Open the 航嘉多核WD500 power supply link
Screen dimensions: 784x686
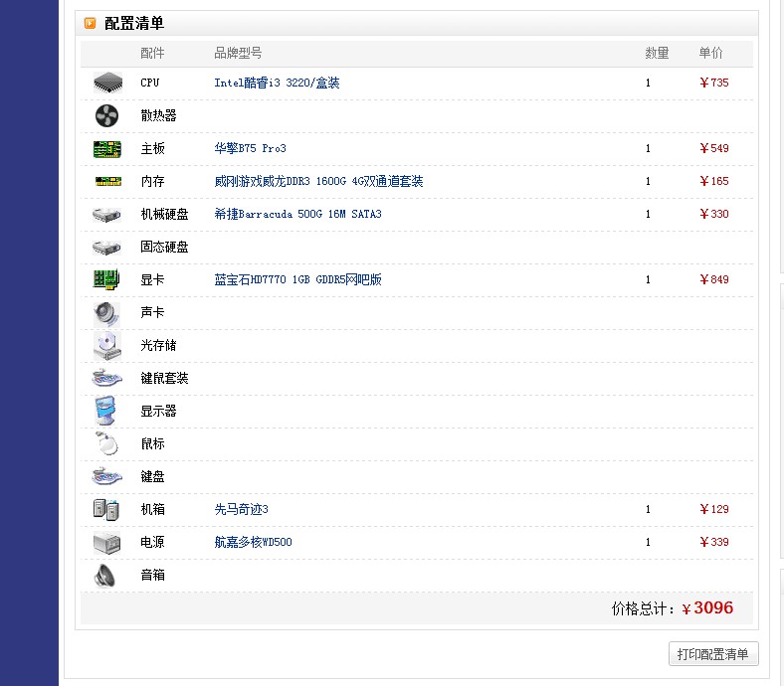pos(253,542)
